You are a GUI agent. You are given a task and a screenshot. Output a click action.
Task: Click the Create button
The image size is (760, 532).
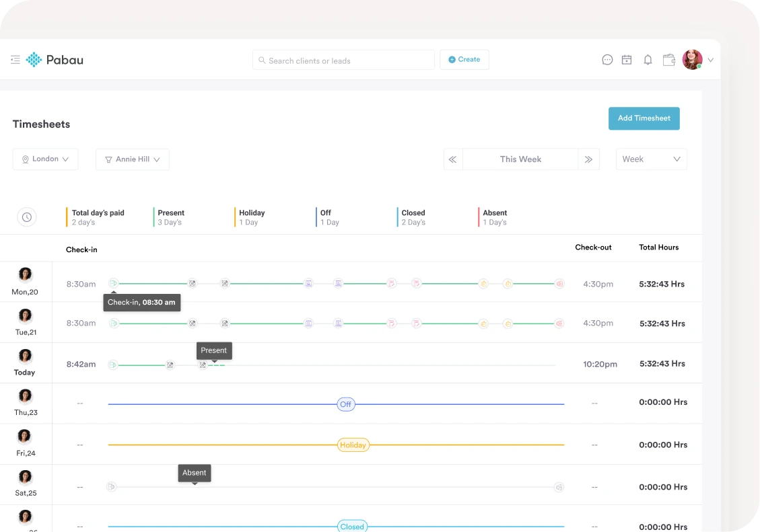(x=464, y=60)
